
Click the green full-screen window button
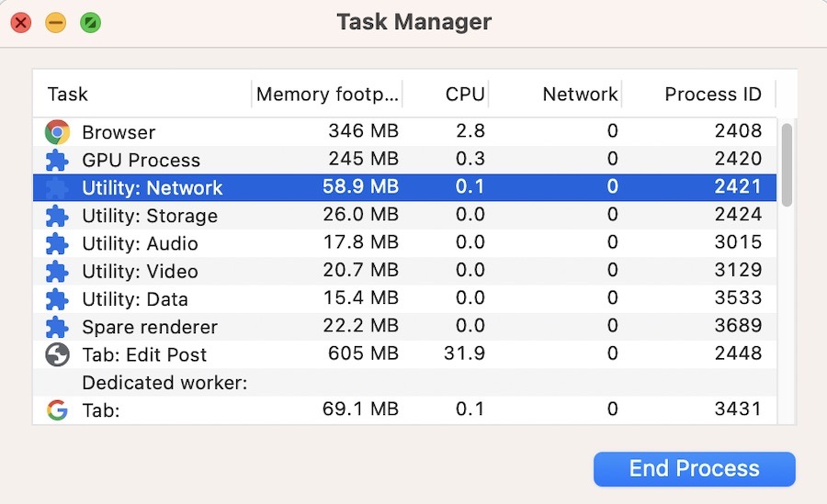pyautogui.click(x=91, y=23)
